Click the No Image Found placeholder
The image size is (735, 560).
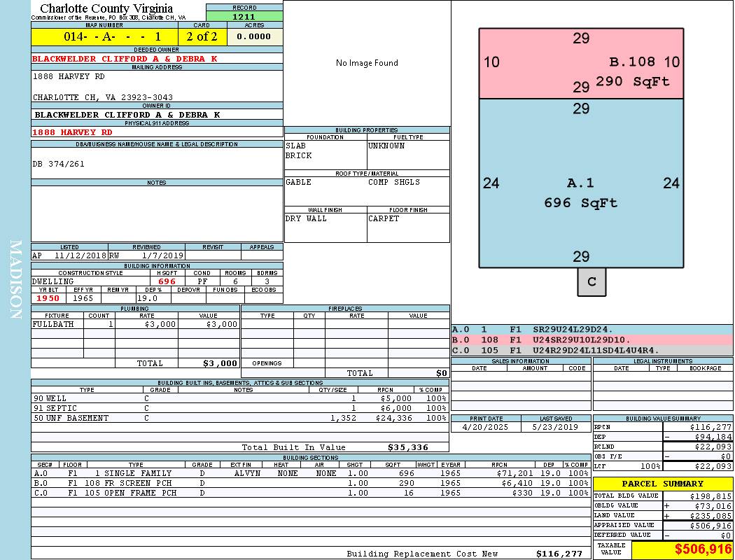(367, 63)
